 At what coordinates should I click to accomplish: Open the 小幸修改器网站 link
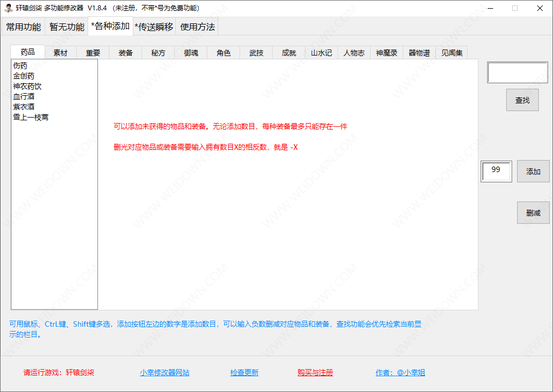(x=164, y=372)
